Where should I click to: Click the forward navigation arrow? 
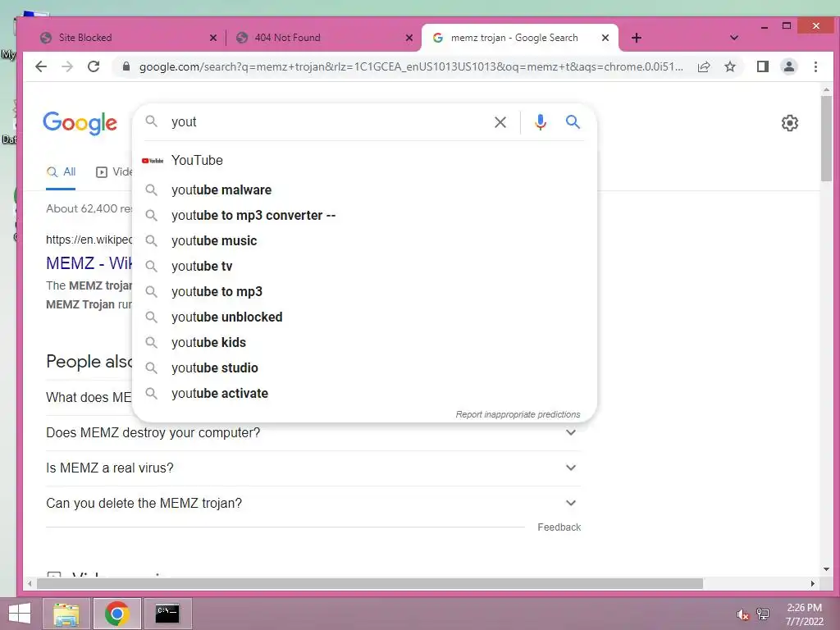click(67, 67)
